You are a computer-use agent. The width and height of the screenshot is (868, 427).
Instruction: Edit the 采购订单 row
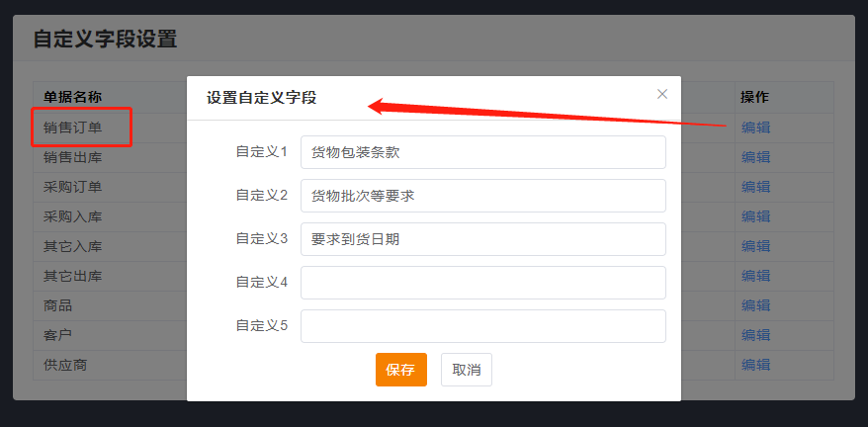[755, 187]
